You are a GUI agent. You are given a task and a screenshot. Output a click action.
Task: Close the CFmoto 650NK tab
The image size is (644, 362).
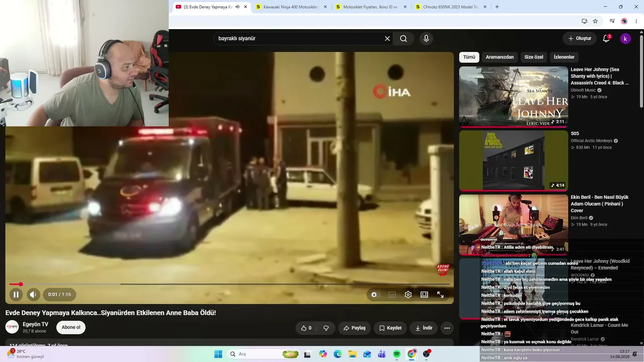(485, 7)
